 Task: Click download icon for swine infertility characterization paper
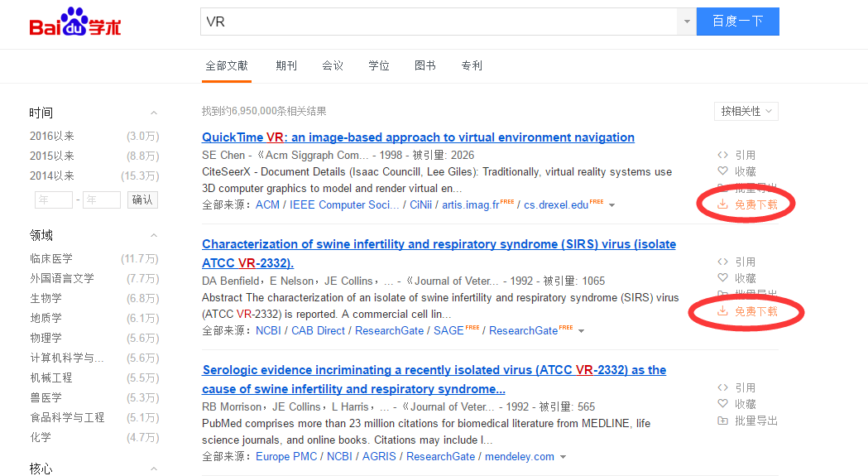coord(722,311)
